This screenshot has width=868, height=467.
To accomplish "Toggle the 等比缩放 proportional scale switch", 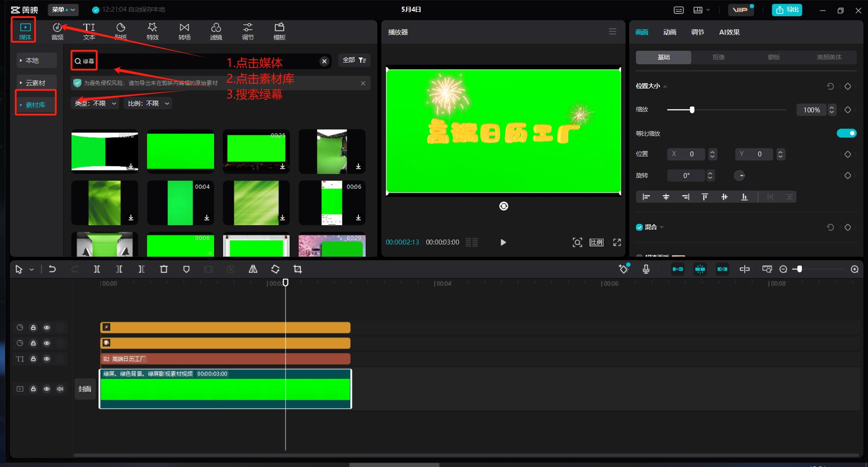I will coord(846,133).
